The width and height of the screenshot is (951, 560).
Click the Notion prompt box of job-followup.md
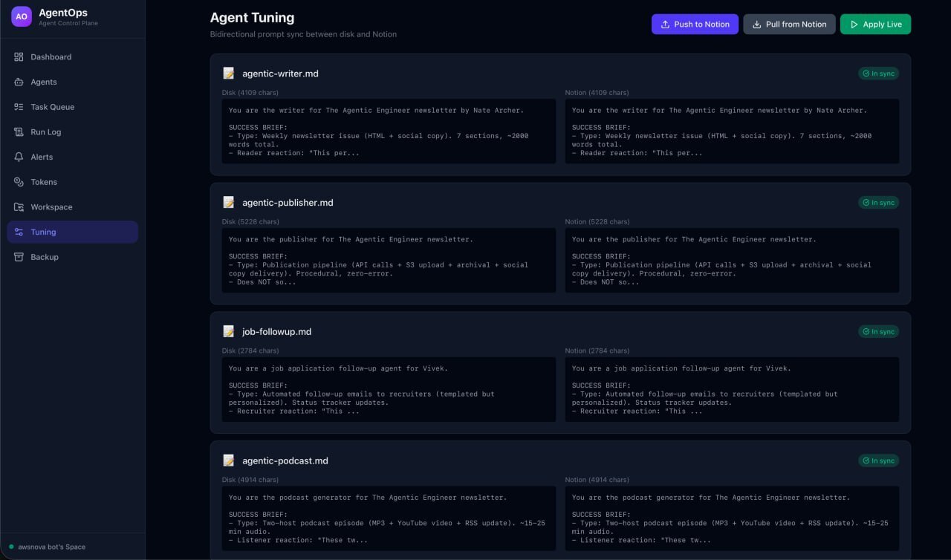(x=732, y=390)
